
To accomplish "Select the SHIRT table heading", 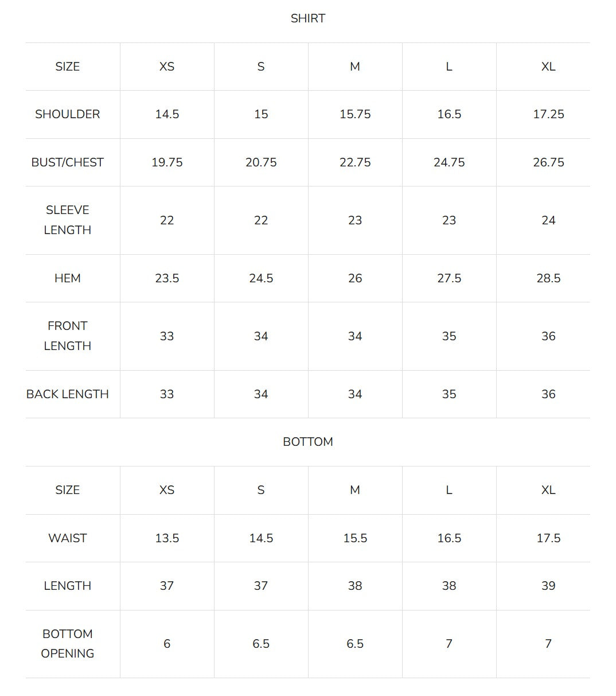I will click(x=308, y=18).
